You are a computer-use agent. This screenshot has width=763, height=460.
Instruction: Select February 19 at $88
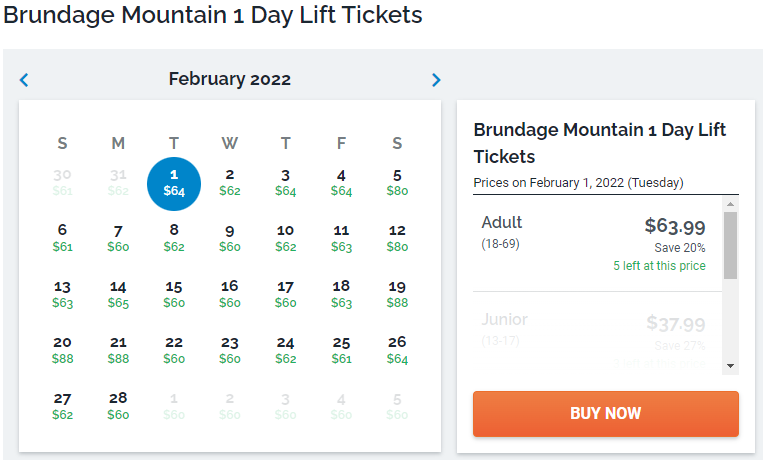[397, 294]
